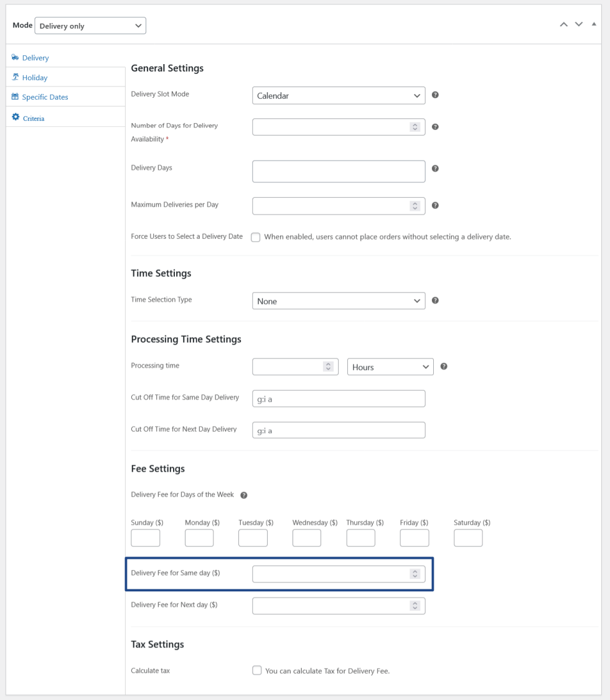
Task: Collapse panel with the triangle toggle
Action: 593,24
